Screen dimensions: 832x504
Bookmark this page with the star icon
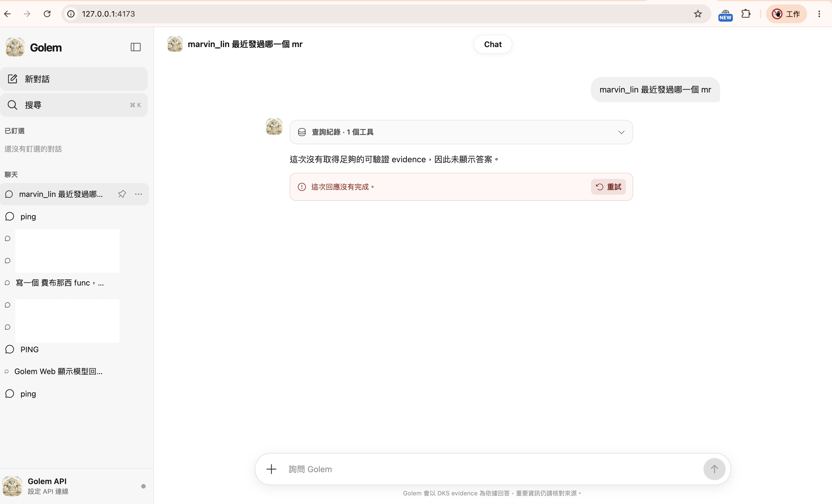click(698, 14)
